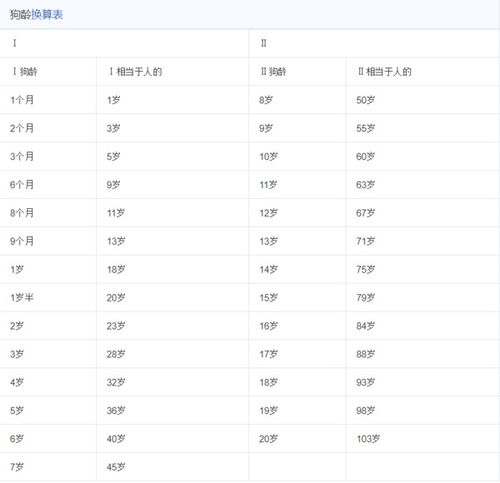Select the 狗龄 title text
The width and height of the screenshot is (500, 483).
(x=21, y=15)
